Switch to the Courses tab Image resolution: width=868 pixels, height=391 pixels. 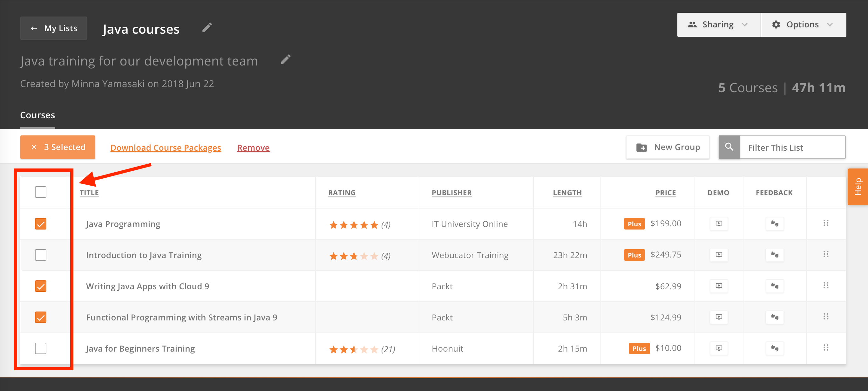point(37,115)
